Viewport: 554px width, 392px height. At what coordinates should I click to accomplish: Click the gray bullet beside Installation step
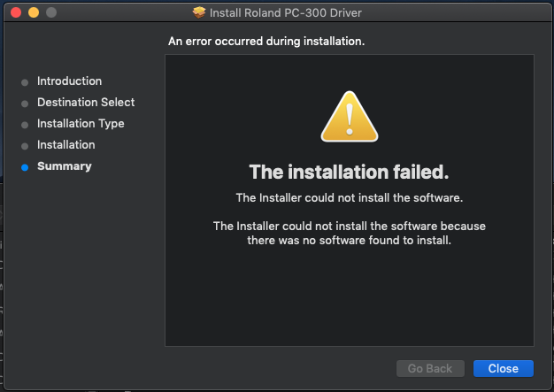tap(25, 146)
